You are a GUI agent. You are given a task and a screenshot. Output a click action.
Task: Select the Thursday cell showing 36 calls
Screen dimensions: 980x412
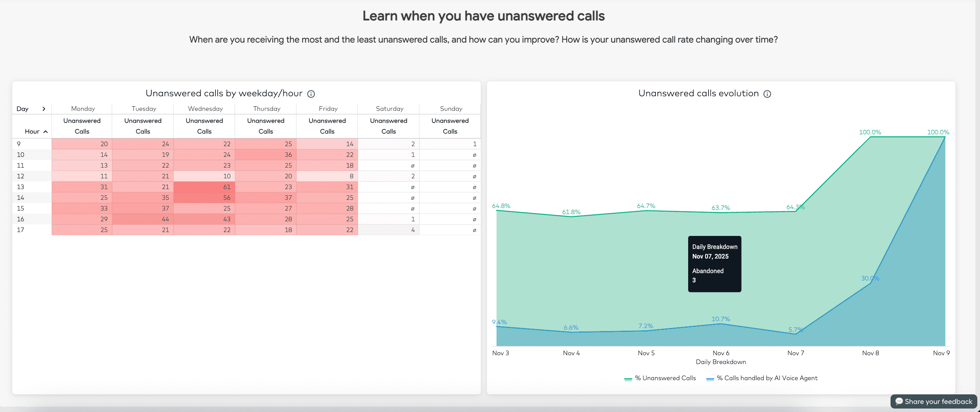click(x=266, y=155)
